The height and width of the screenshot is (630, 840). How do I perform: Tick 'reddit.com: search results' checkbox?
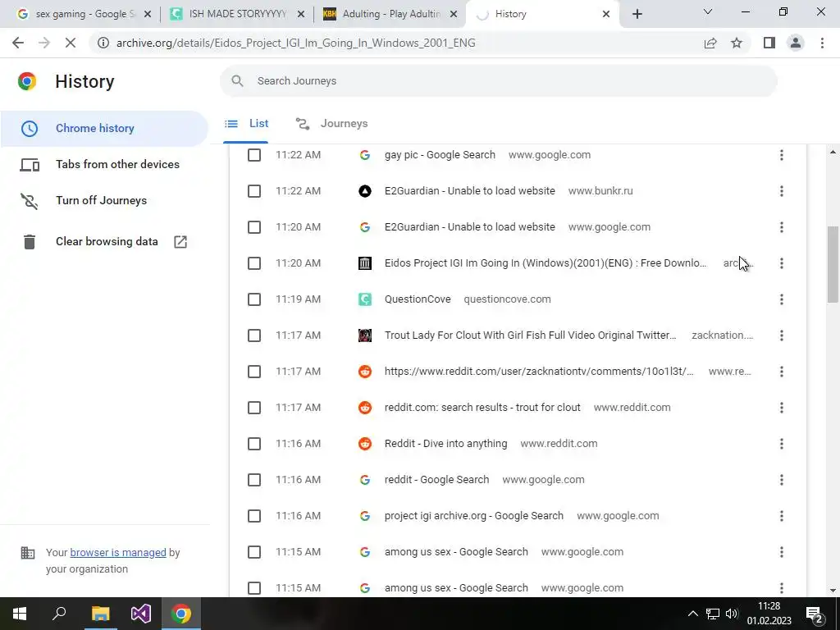254,408
